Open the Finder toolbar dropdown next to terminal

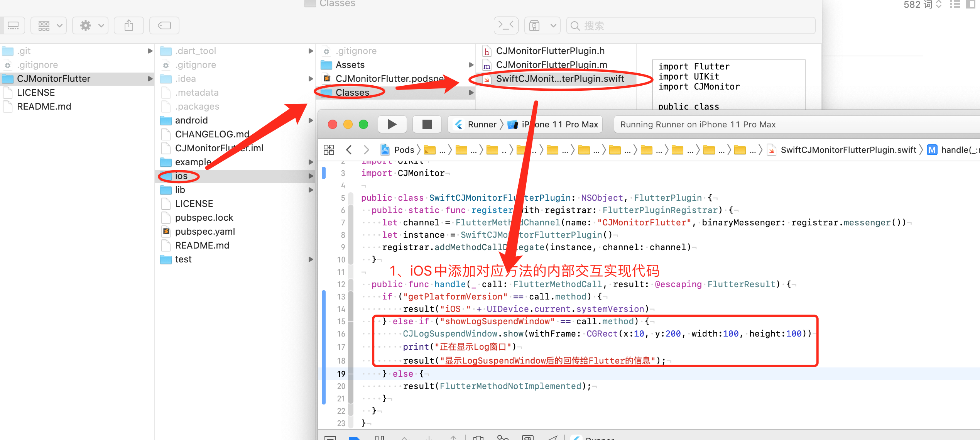tap(542, 25)
